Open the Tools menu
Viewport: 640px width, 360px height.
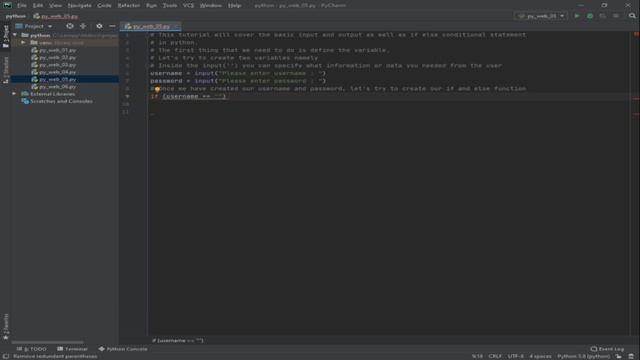(x=170, y=5)
